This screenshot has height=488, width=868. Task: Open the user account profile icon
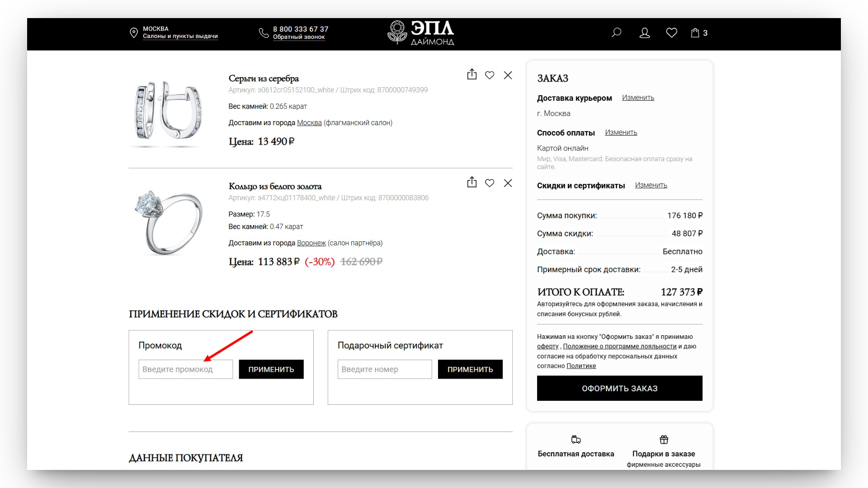point(644,33)
